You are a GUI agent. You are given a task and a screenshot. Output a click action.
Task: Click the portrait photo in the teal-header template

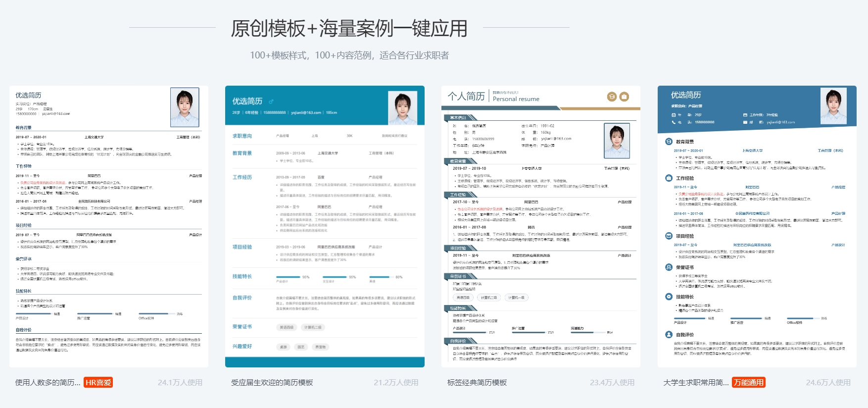(402, 108)
